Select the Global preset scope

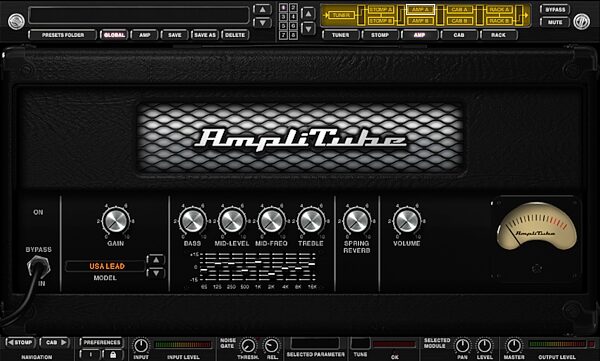coord(114,35)
